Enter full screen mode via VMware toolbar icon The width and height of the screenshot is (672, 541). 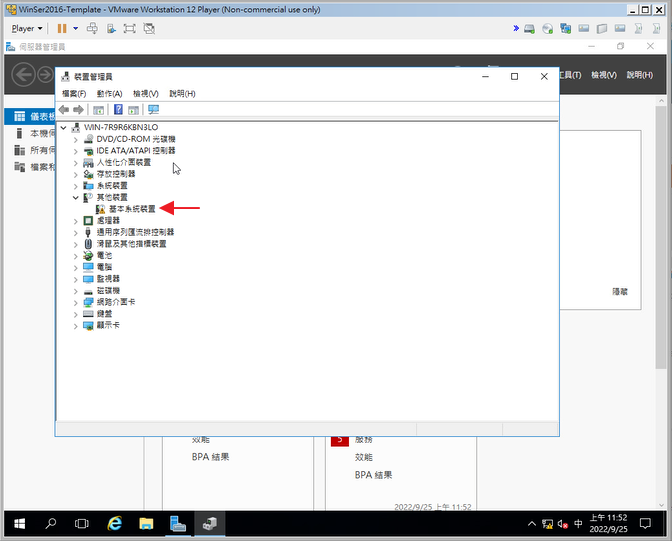coord(129,29)
